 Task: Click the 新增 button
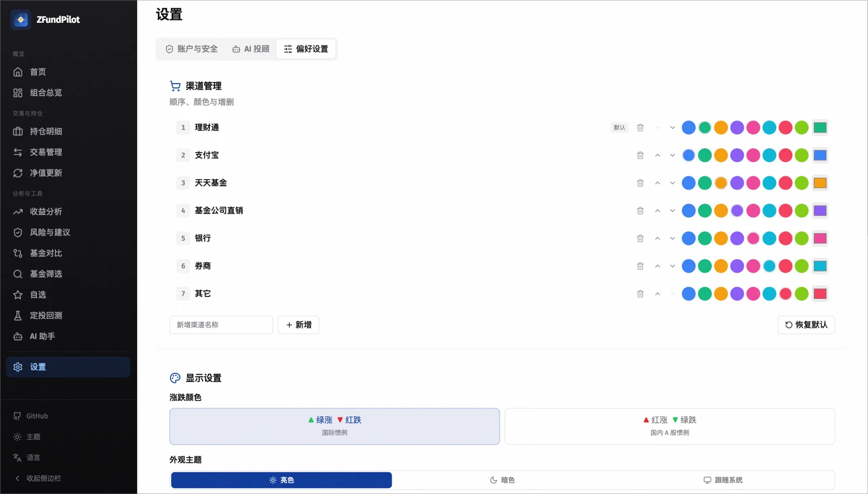(298, 325)
